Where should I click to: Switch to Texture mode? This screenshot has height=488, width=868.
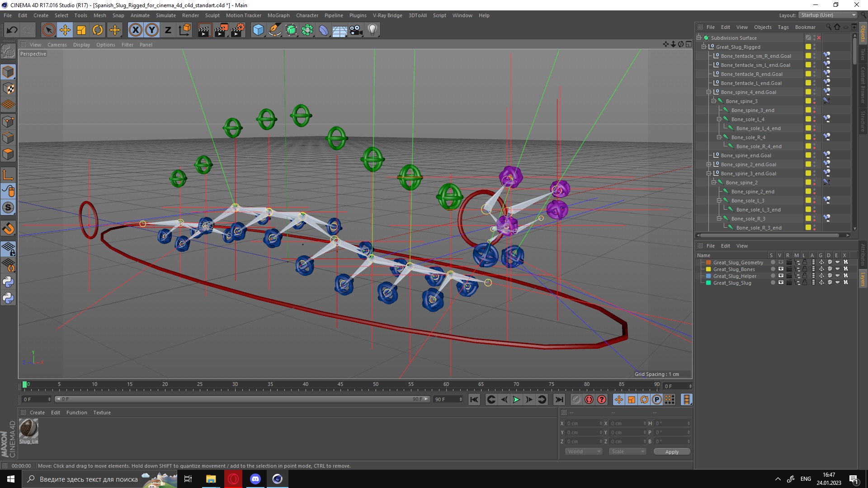pos(8,89)
